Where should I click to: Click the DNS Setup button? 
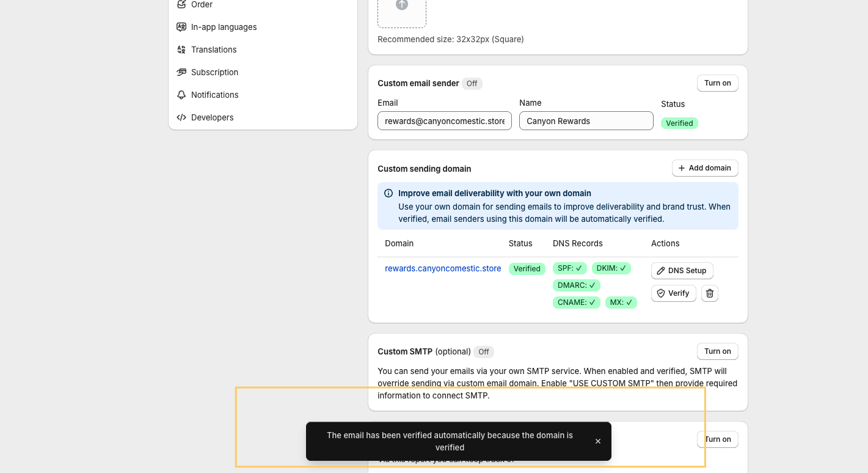(x=682, y=271)
